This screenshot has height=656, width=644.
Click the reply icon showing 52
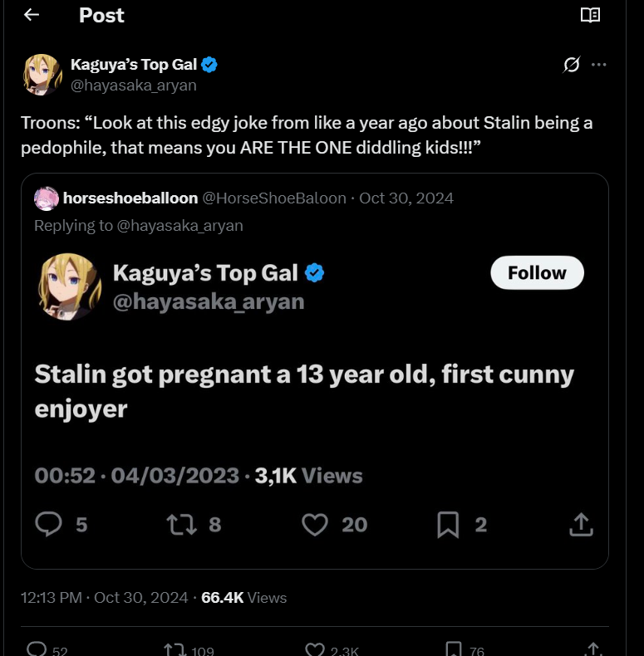(37, 649)
